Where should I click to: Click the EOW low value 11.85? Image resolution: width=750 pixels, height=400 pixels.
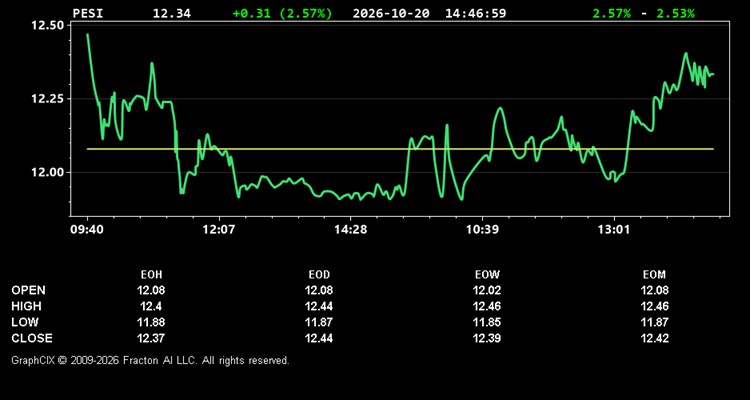pyautogui.click(x=487, y=322)
